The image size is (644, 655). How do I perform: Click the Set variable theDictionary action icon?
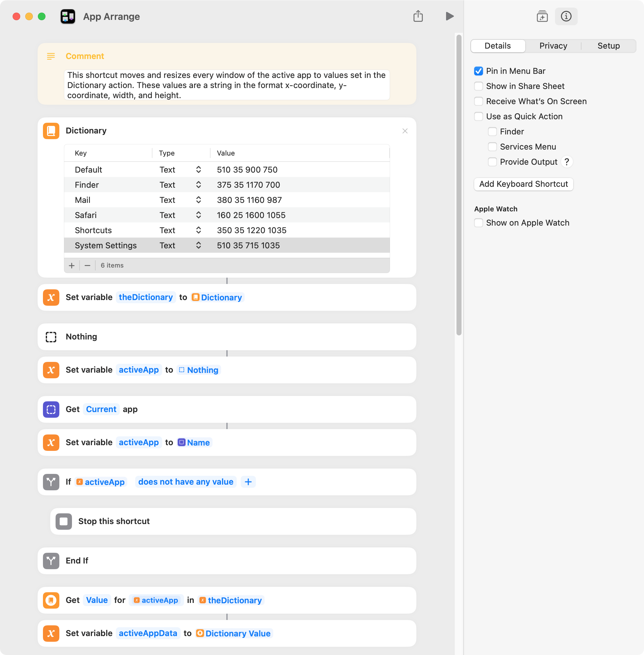click(x=51, y=298)
